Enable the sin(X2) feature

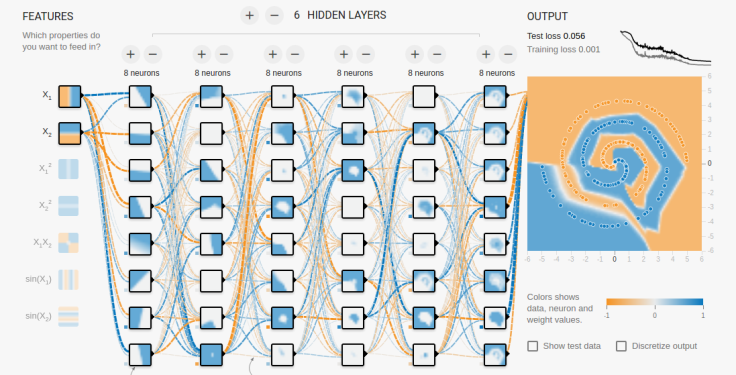69,316
